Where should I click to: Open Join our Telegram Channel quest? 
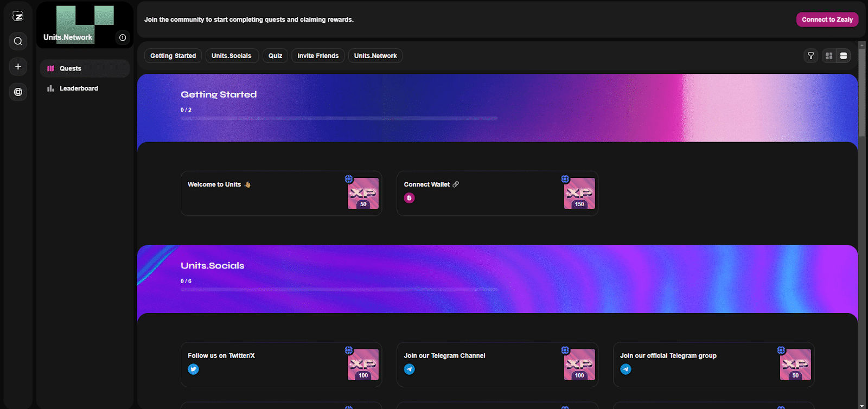click(497, 365)
